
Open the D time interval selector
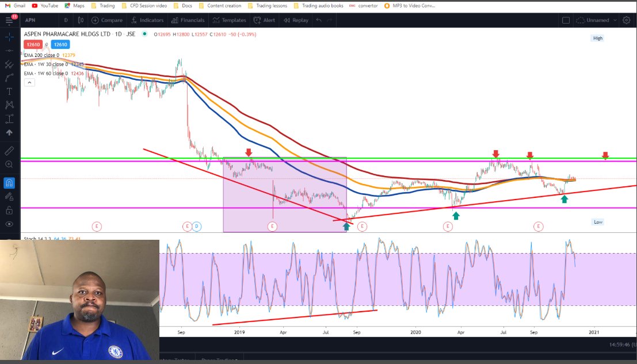(x=66, y=20)
